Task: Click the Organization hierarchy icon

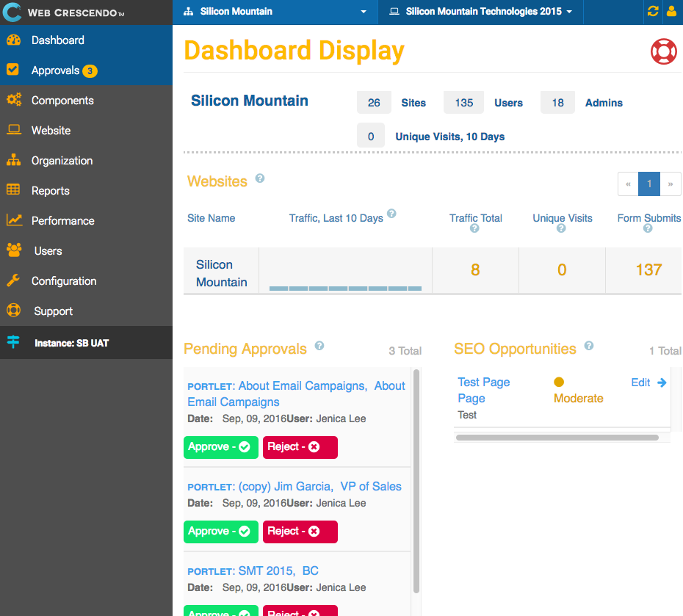Action: pos(13,160)
